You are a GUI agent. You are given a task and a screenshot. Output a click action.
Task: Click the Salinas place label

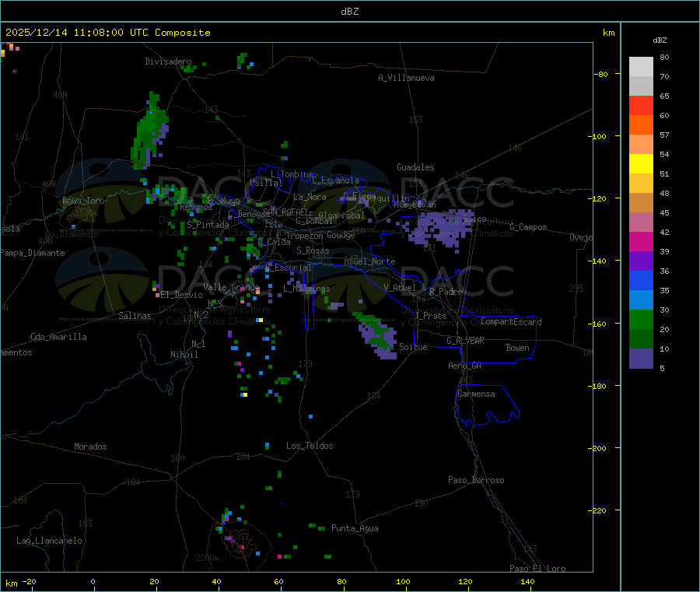coord(135,316)
